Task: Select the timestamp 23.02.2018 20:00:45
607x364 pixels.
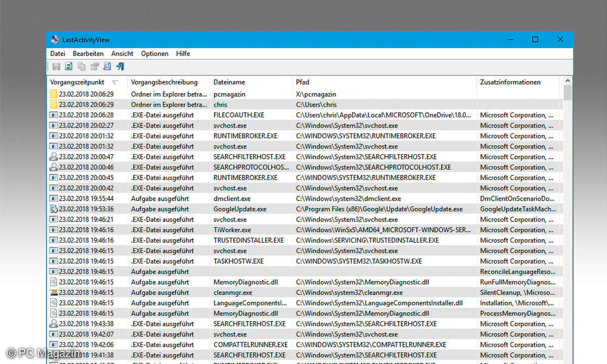Action: pyautogui.click(x=86, y=177)
